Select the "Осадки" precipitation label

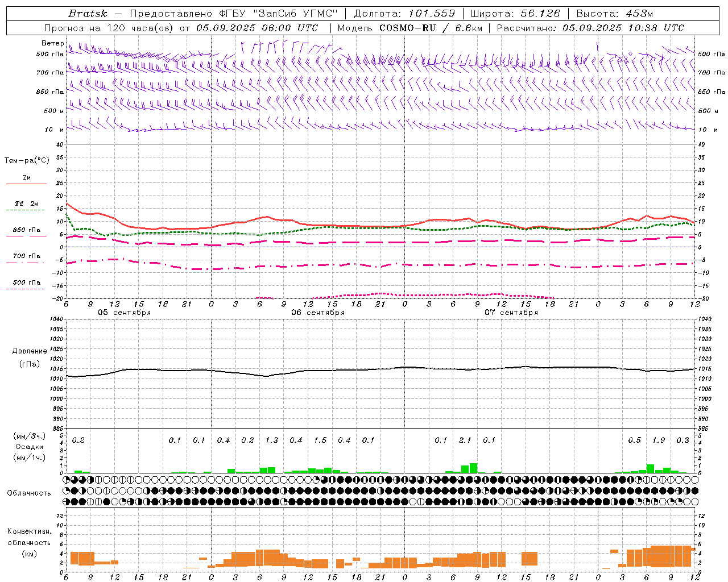30,447
